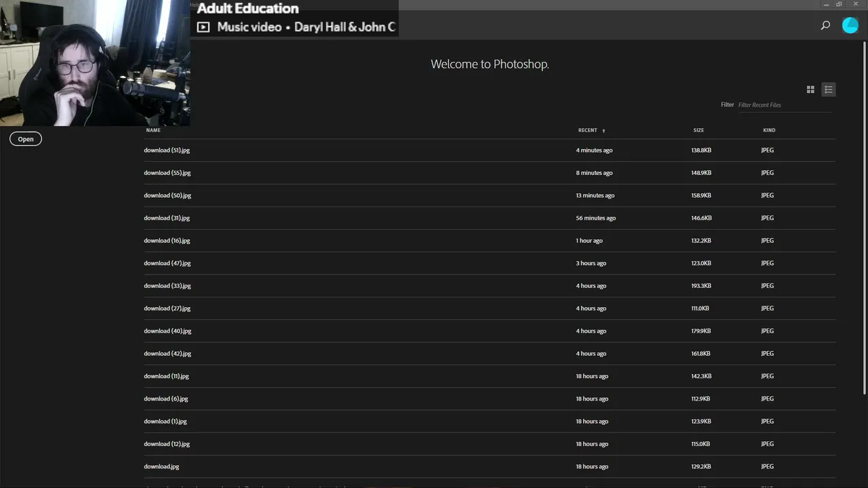Viewport: 868px width, 488px height.
Task: Click the 142.3KB size value
Action: (701, 376)
